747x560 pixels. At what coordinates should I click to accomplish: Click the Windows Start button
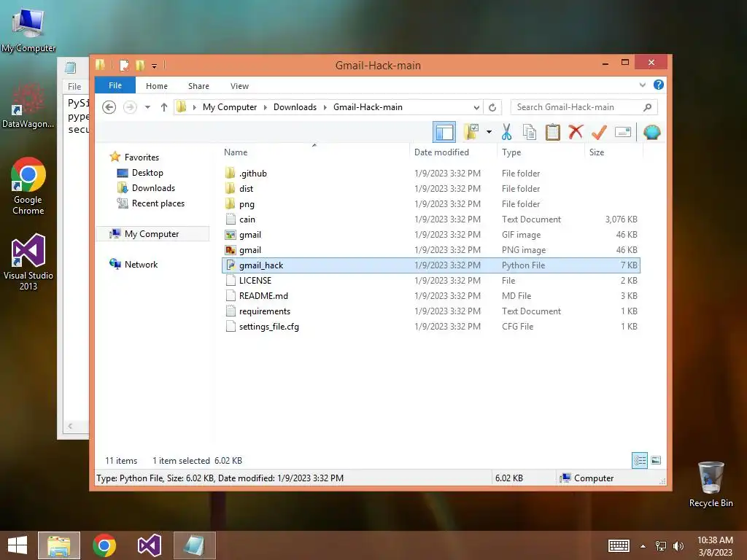[x=18, y=545]
